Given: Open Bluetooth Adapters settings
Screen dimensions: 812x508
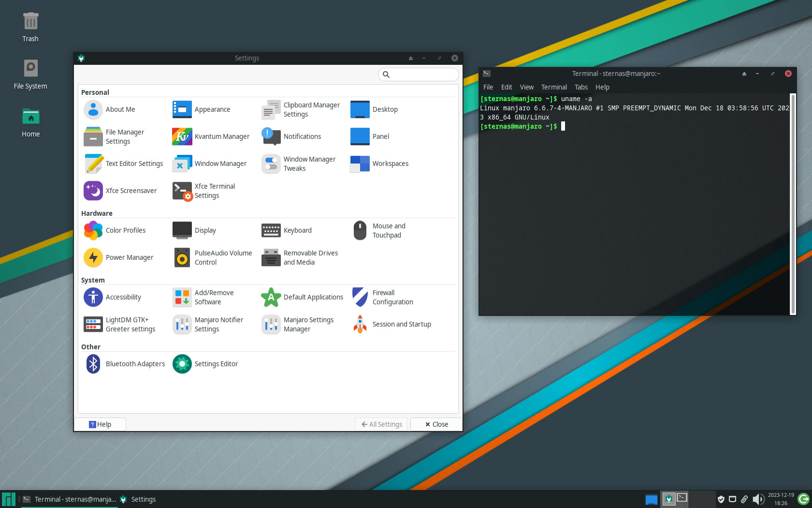Looking at the screenshot, I should (x=125, y=364).
